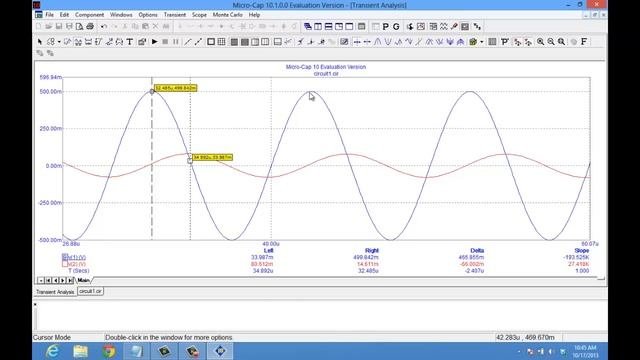Click the Left value 33.987m

[262, 257]
